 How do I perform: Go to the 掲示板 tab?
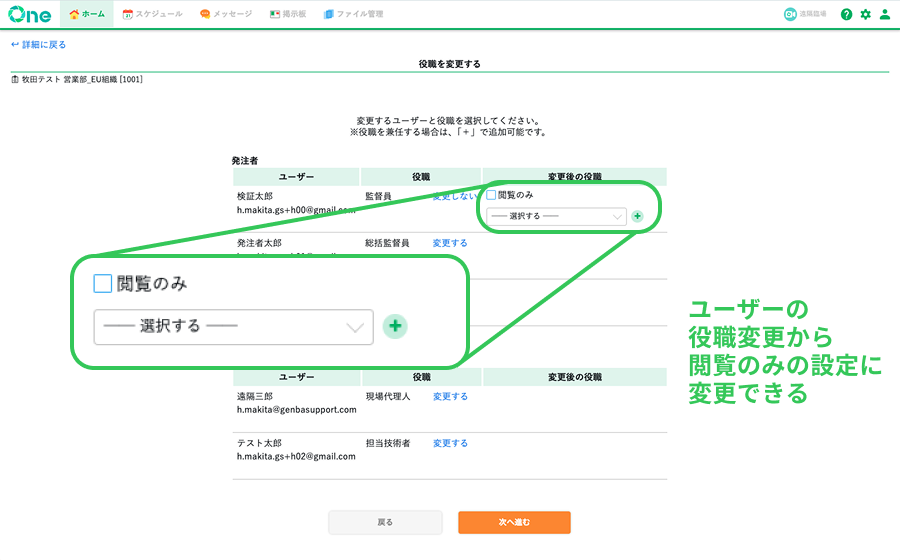click(289, 14)
